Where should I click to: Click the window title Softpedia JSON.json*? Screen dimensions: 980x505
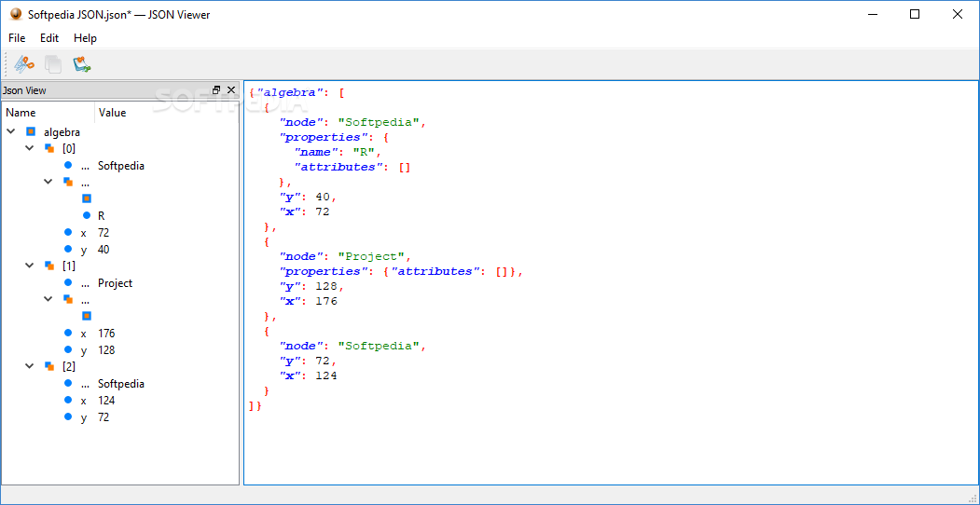tap(80, 14)
